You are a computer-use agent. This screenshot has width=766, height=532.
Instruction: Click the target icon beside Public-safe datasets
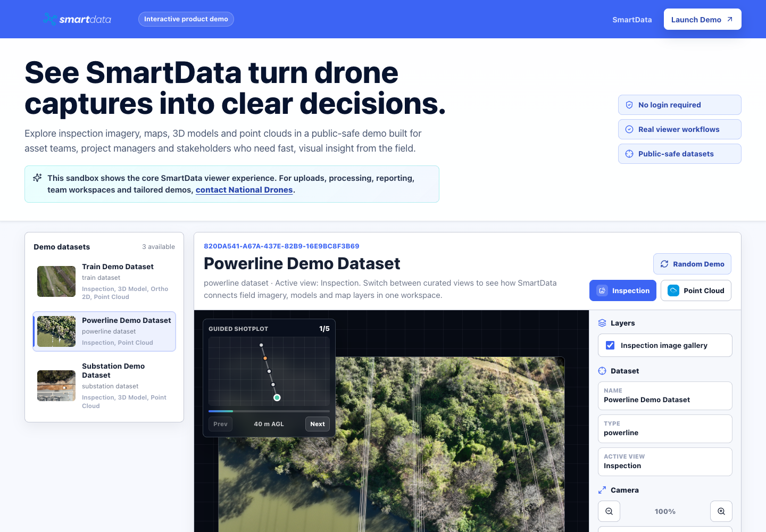tap(629, 154)
